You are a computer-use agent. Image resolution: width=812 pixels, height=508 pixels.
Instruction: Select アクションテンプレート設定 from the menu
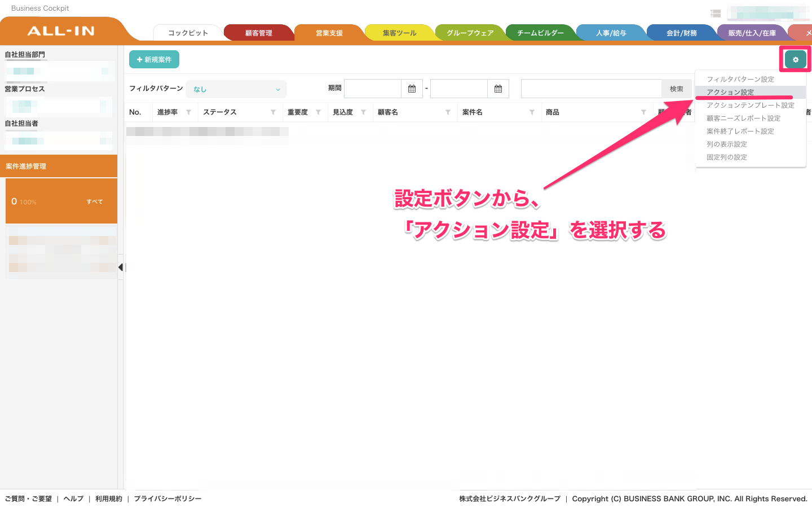click(x=751, y=105)
